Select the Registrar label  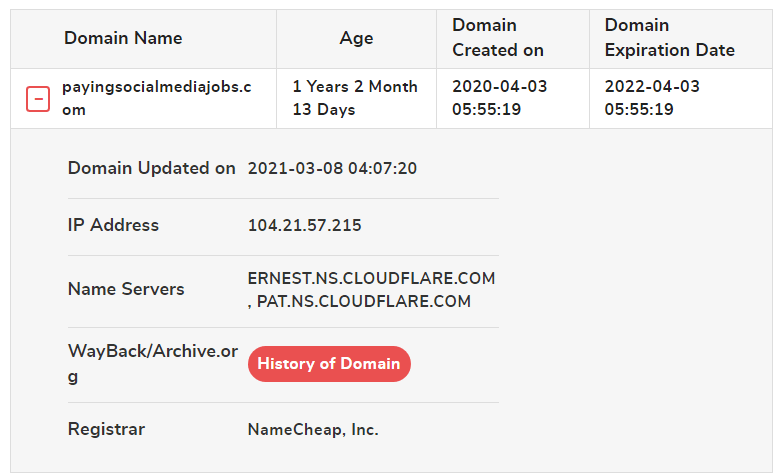[x=106, y=429]
